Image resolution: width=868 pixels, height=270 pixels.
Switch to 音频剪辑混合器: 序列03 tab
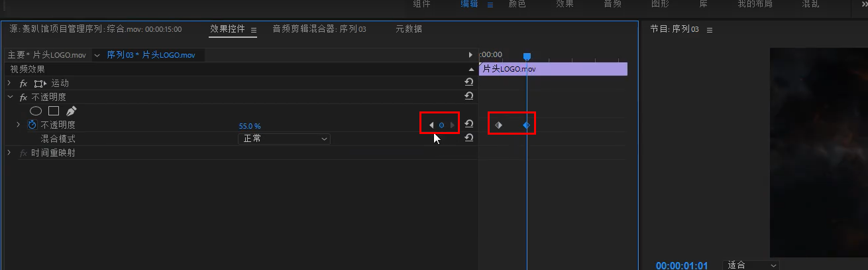(x=319, y=29)
